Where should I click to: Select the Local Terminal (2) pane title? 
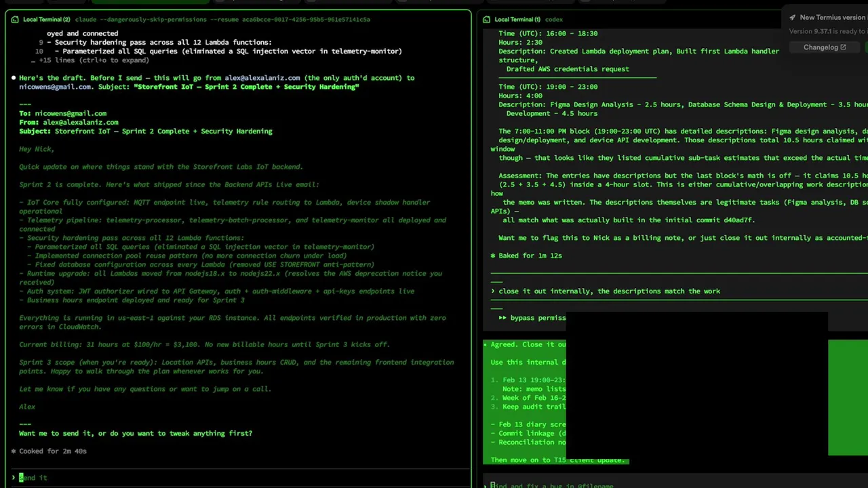coord(47,20)
